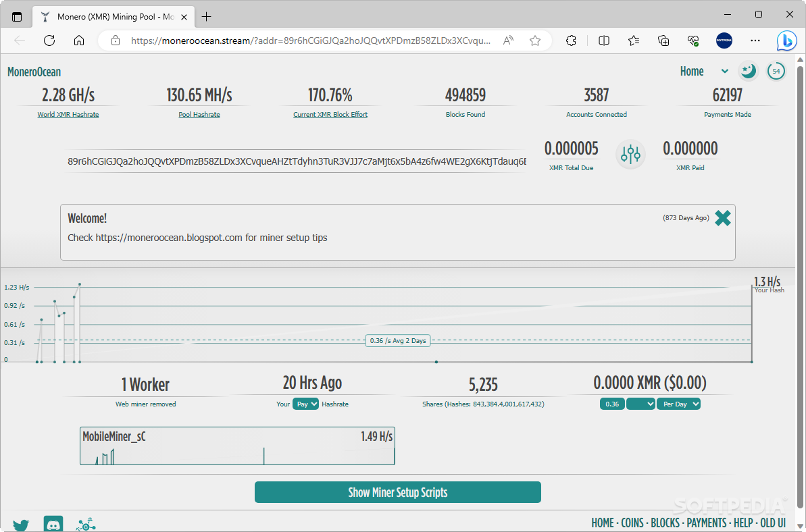806x532 pixels.
Task: Click the 0.36 hashrate input field
Action: [612, 404]
